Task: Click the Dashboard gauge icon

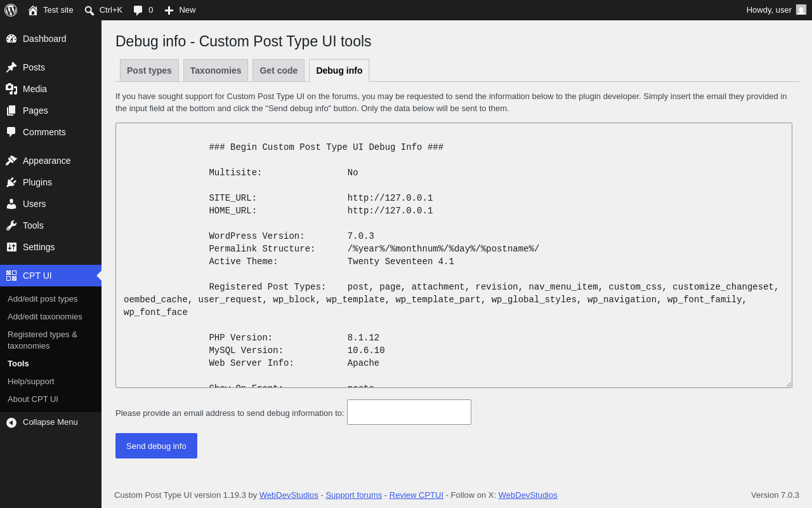Action: click(x=11, y=39)
